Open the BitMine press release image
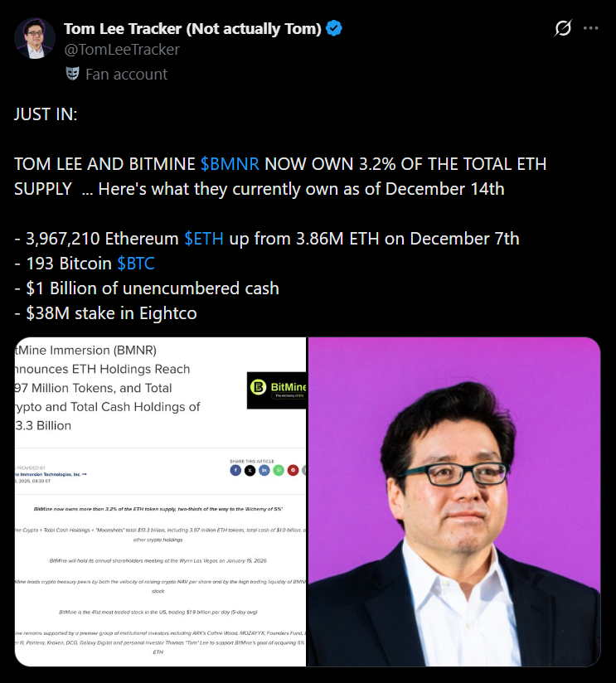The image size is (616, 683). click(160, 501)
